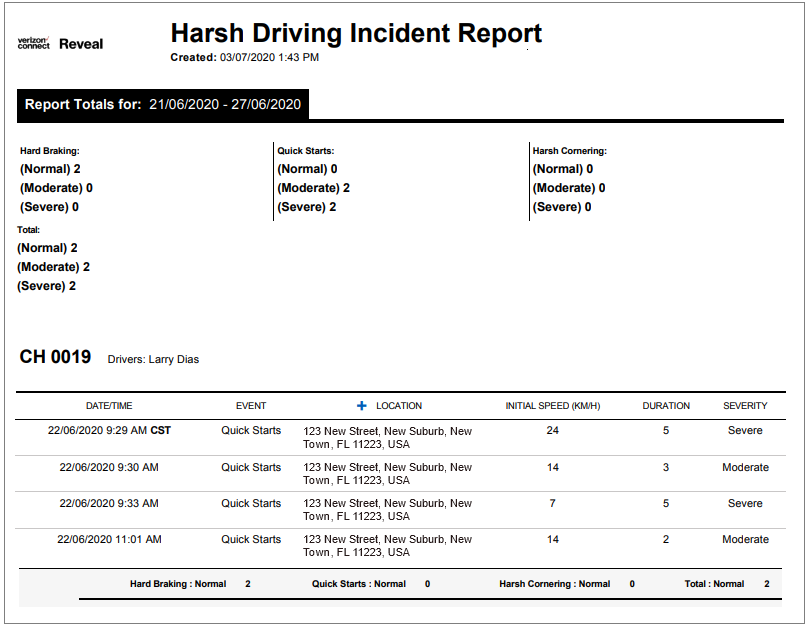Click Moderate severity in the 9:30 AM row
The width and height of the screenshot is (809, 632).
coord(745,468)
